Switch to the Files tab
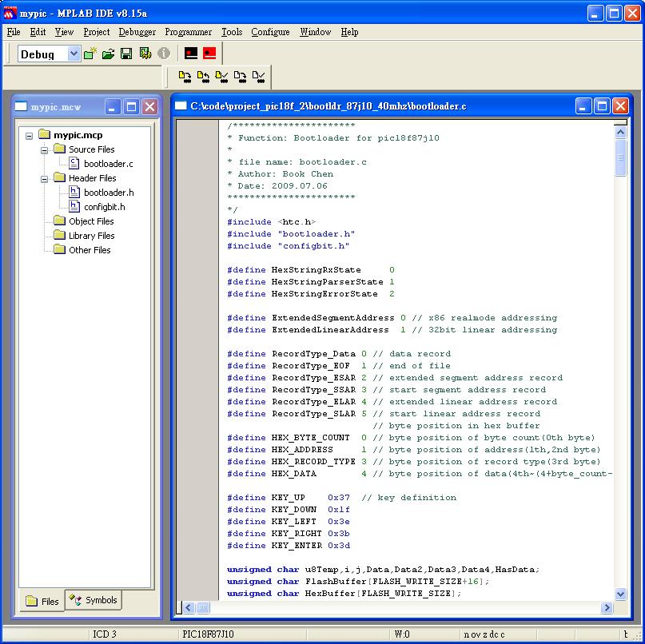Image resolution: width=645 pixels, height=644 pixels. tap(42, 601)
